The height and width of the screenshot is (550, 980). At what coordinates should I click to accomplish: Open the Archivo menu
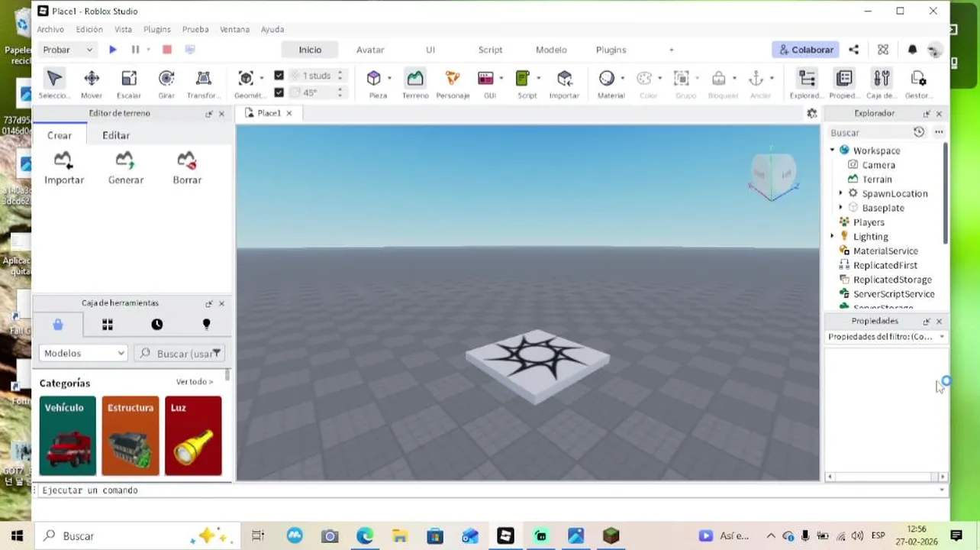click(x=50, y=29)
